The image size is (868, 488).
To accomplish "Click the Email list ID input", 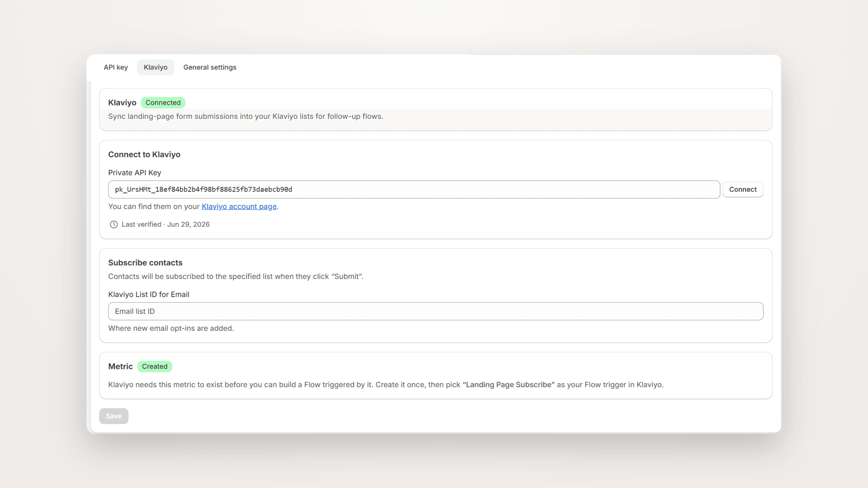I will pyautogui.click(x=435, y=311).
